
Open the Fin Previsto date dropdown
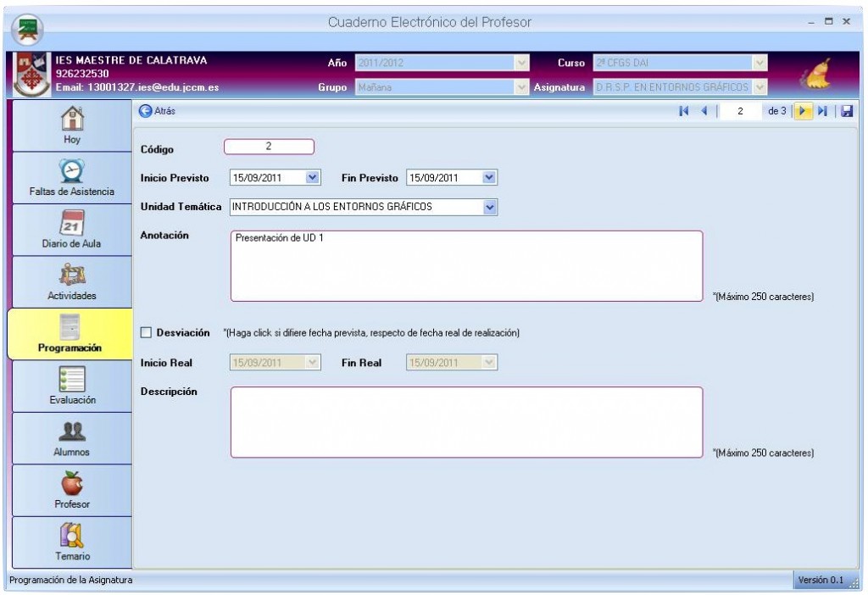(489, 178)
